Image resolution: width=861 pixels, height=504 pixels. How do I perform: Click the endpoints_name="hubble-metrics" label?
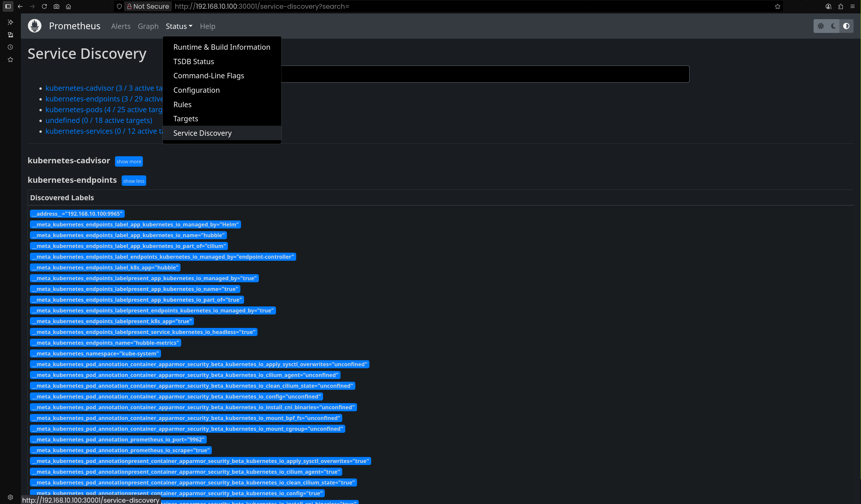pos(106,343)
